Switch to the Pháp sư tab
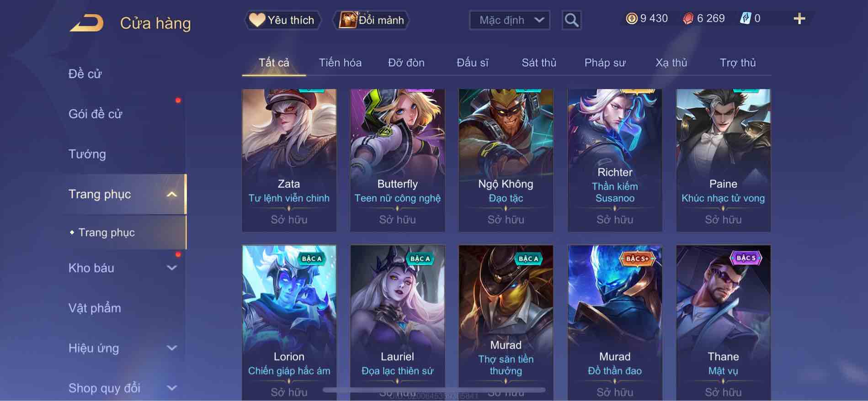868x401 pixels. tap(605, 63)
